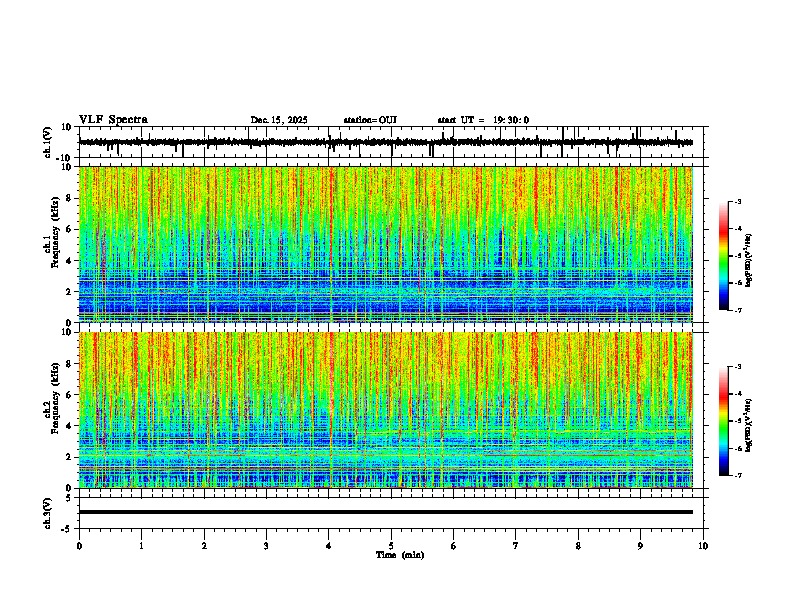
Task: Select the ch.2 "Frequency (kHz)" axis label
Action: point(55,398)
